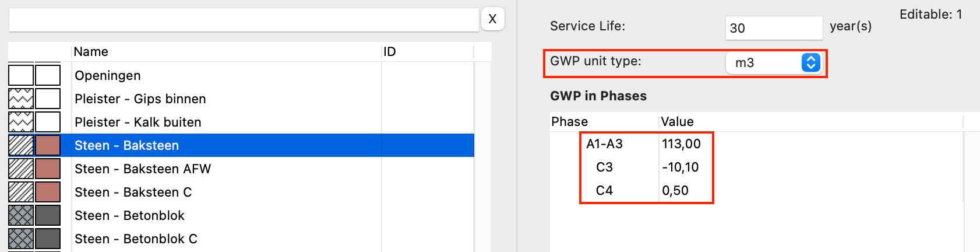Click hatch icon of Steen - Baksteen C
Viewport: 980px width, 252px height.
coord(21,192)
